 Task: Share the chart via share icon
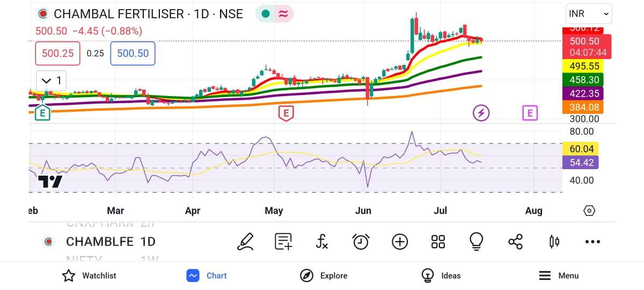click(515, 242)
